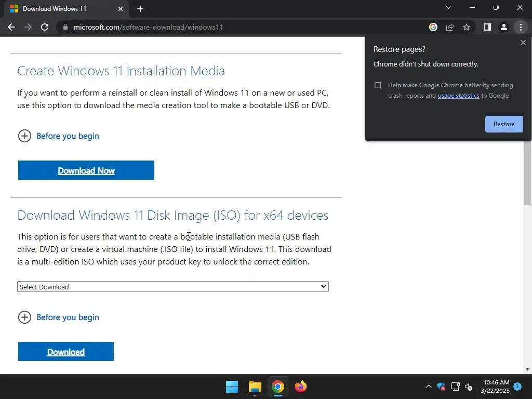The image size is (532, 399).
Task: Click the network status tray icon
Action: point(455,387)
